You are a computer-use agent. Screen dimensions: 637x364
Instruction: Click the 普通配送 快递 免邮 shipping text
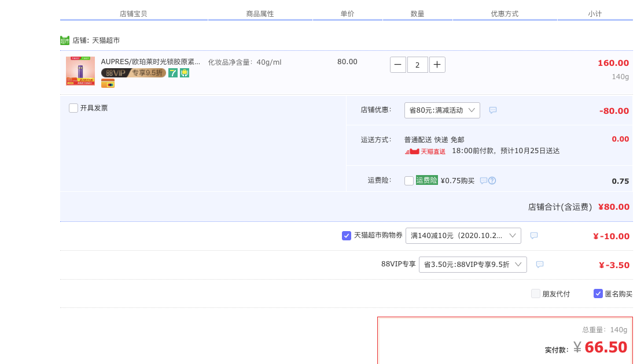pyautogui.click(x=435, y=140)
